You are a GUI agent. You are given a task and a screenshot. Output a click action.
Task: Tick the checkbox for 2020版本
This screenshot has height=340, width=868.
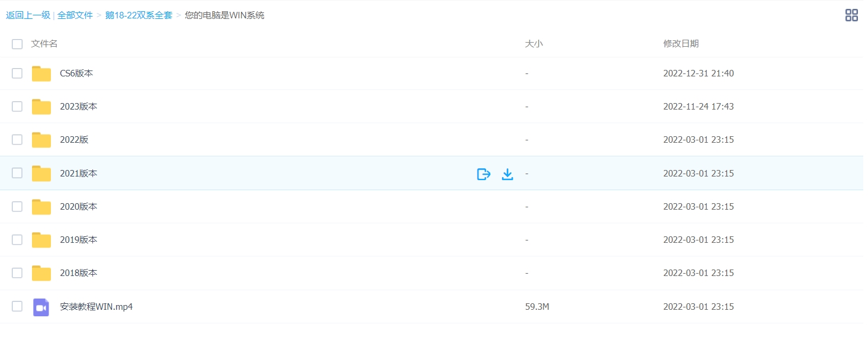(x=17, y=207)
